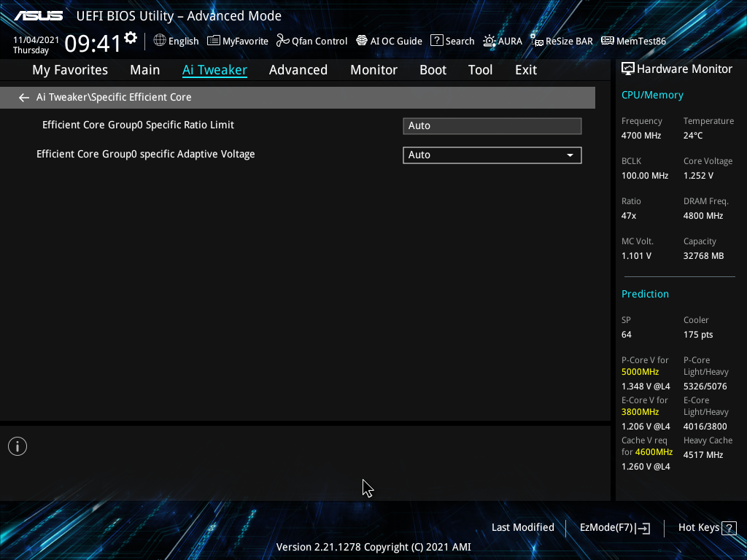Switch to the Advanced tab
The height and width of the screenshot is (560, 747).
pos(298,70)
